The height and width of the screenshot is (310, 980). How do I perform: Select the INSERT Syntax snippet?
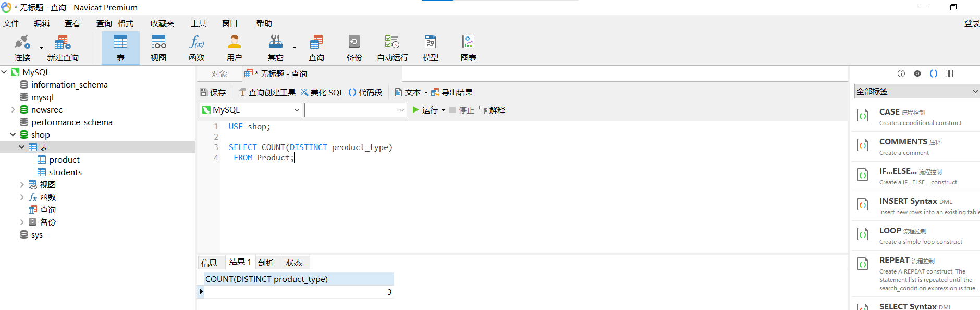click(917, 206)
